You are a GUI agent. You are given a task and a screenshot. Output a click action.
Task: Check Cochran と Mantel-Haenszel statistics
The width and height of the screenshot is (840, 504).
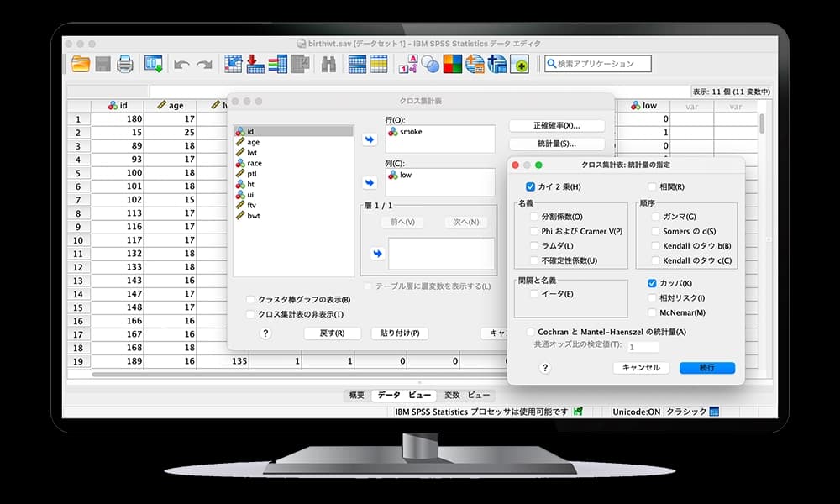pyautogui.click(x=530, y=332)
